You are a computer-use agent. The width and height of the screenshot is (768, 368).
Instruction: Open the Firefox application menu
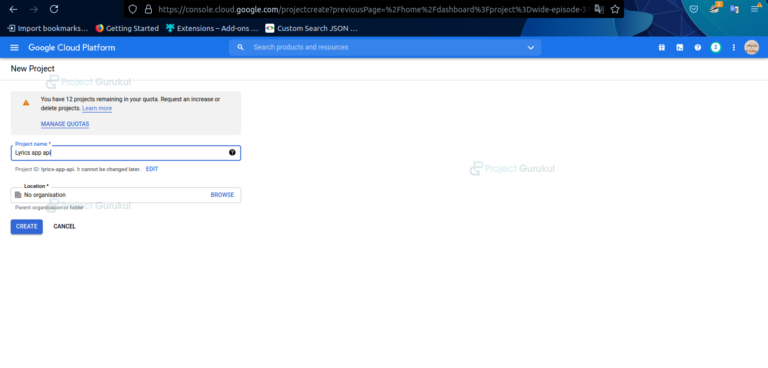point(756,8)
